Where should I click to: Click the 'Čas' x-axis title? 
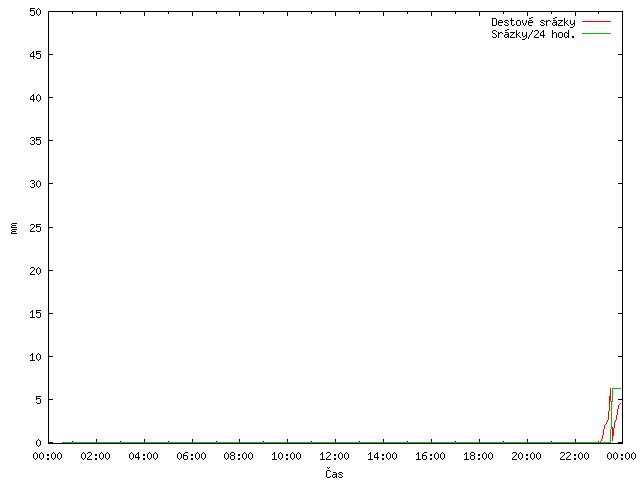[x=334, y=473]
